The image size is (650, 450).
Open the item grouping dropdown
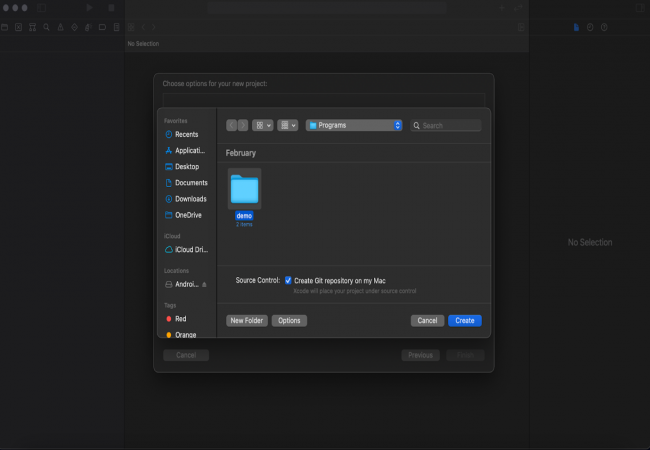[x=288, y=125]
